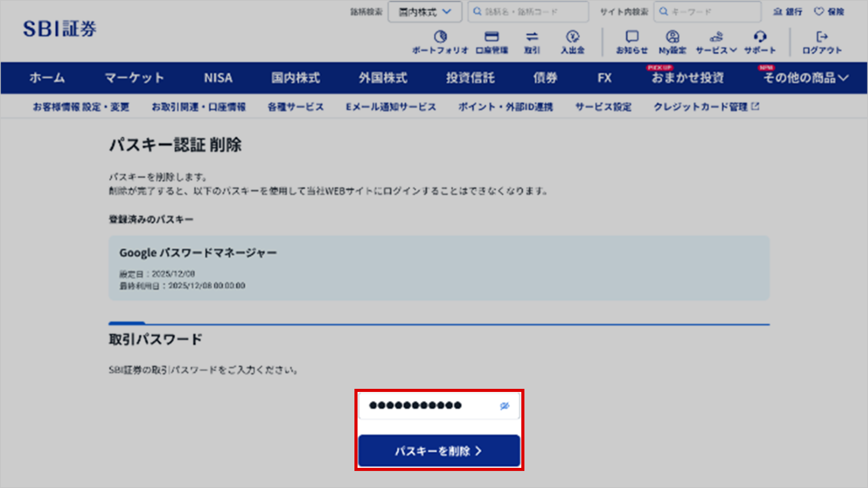Image resolution: width=868 pixels, height=488 pixels.
Task: Click the 取引パスワード input field
Action: pos(429,406)
